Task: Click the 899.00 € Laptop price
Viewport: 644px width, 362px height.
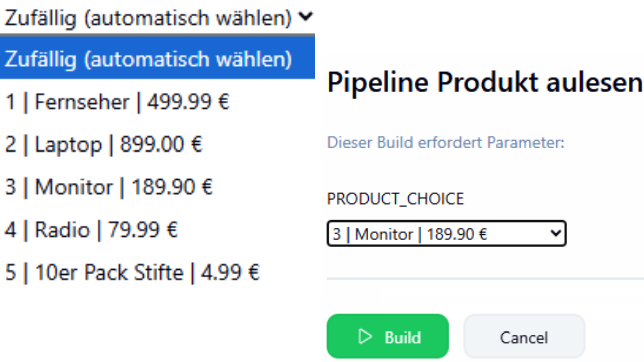Action: pyautogui.click(x=161, y=144)
